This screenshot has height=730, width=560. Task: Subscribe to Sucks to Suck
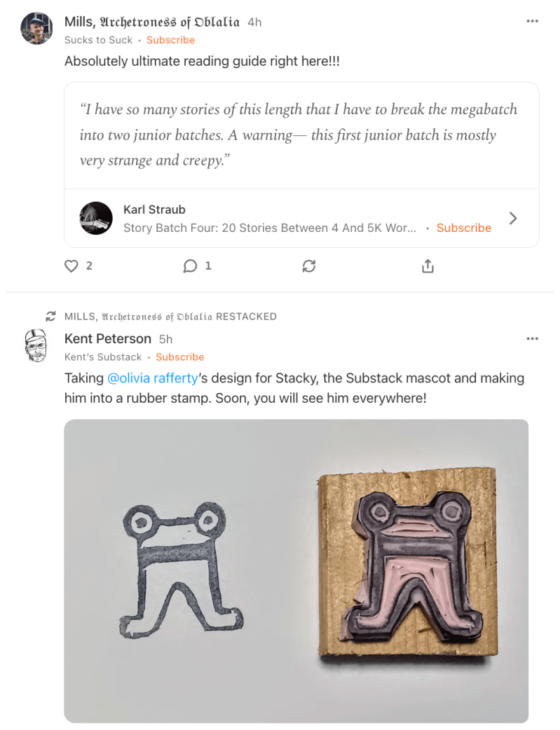[170, 40]
